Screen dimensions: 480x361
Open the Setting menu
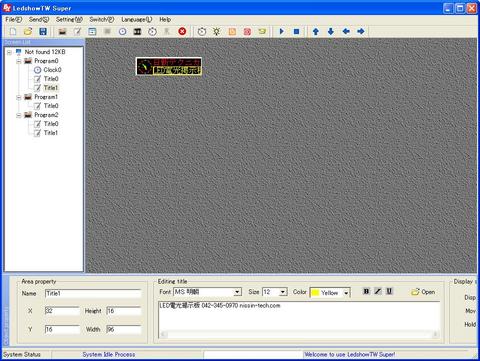click(x=69, y=20)
